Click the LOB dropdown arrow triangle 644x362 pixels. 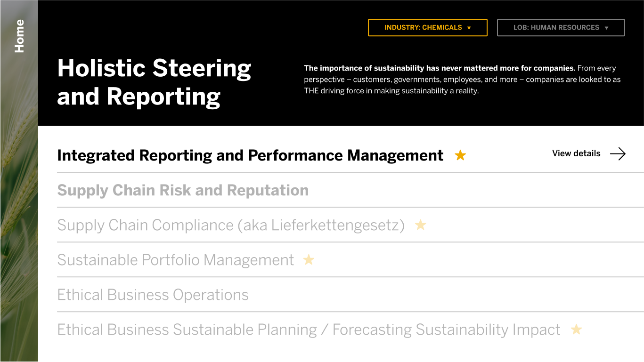[606, 28]
